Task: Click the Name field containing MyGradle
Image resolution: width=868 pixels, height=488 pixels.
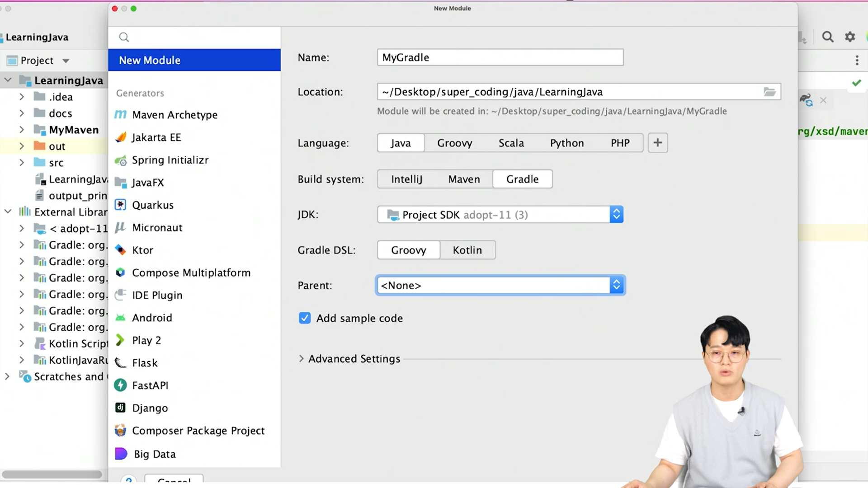Action: (x=500, y=57)
